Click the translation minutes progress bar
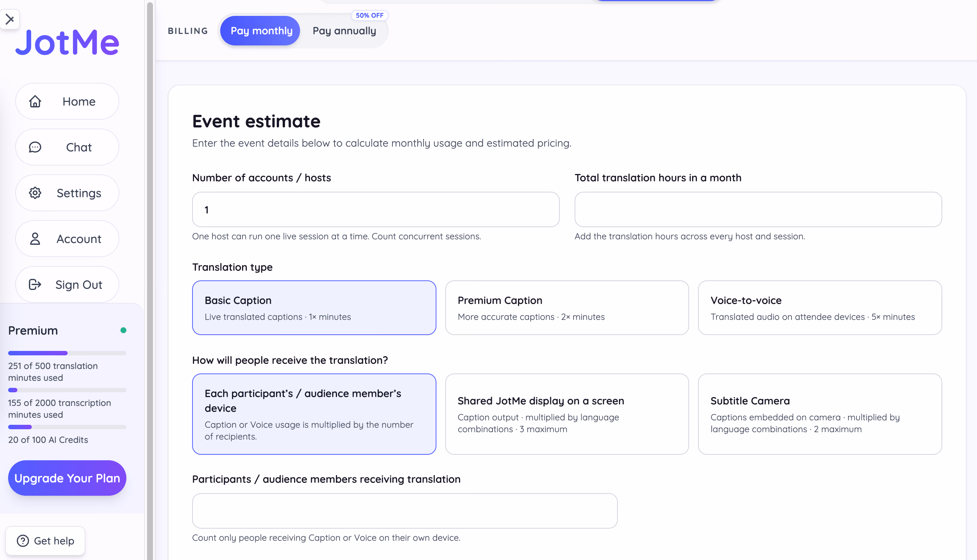Viewport: 977px width, 560px height. click(x=67, y=353)
